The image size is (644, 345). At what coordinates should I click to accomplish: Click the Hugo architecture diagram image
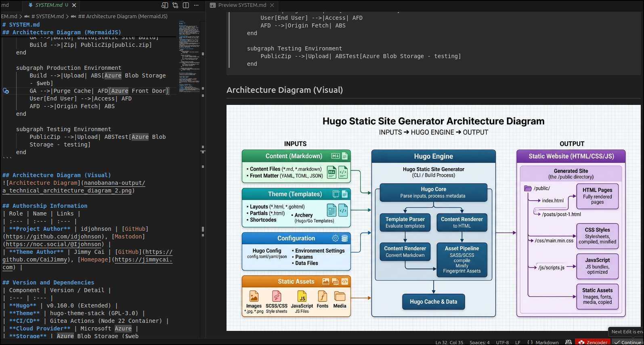[x=433, y=218]
